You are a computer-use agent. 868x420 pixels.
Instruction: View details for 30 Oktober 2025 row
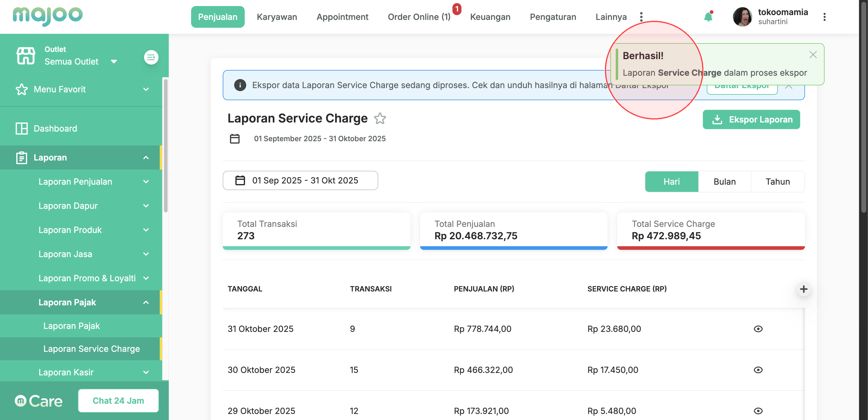pos(758,370)
